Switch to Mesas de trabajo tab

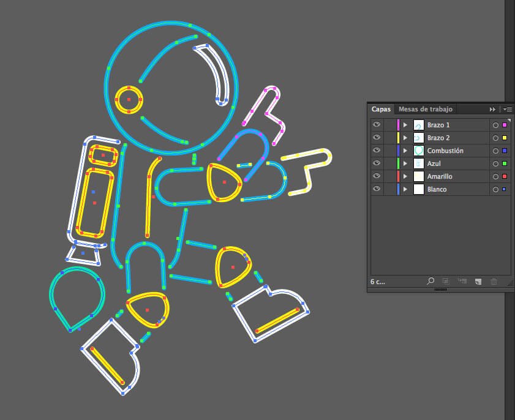point(425,109)
